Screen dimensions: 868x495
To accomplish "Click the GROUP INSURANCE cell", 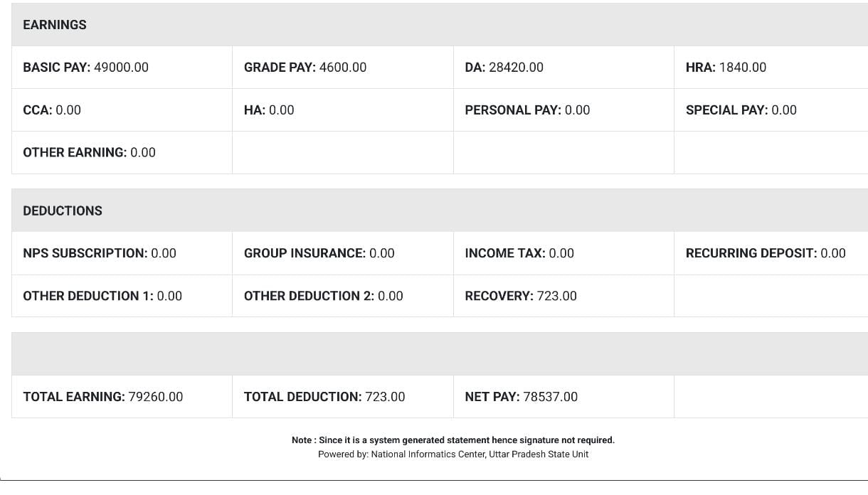I will [319, 254].
